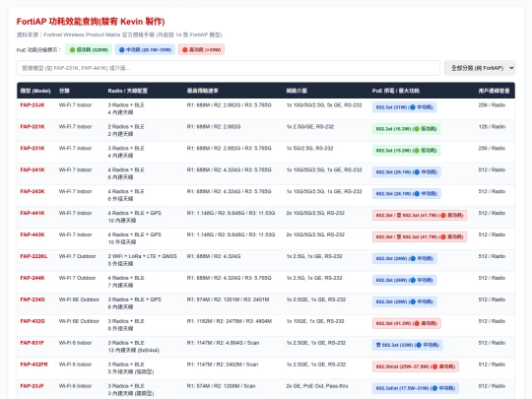Click the page title FortiAP 功耗效能查詢
Screen dimensions: 532x399
pos(91,22)
